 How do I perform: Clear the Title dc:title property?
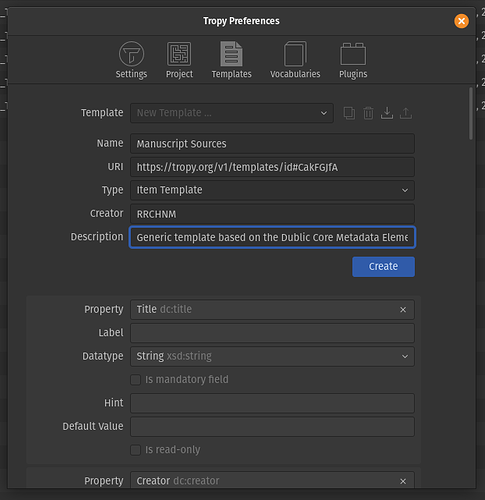pos(403,310)
